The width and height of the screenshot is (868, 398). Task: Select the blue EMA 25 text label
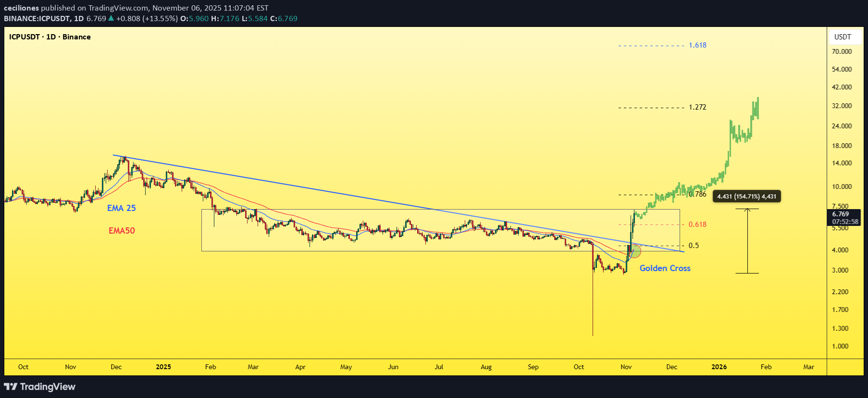[121, 208]
